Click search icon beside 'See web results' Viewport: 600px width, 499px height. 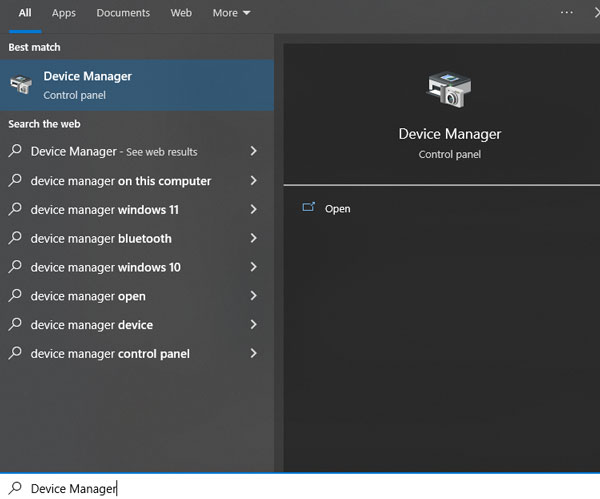coord(15,150)
